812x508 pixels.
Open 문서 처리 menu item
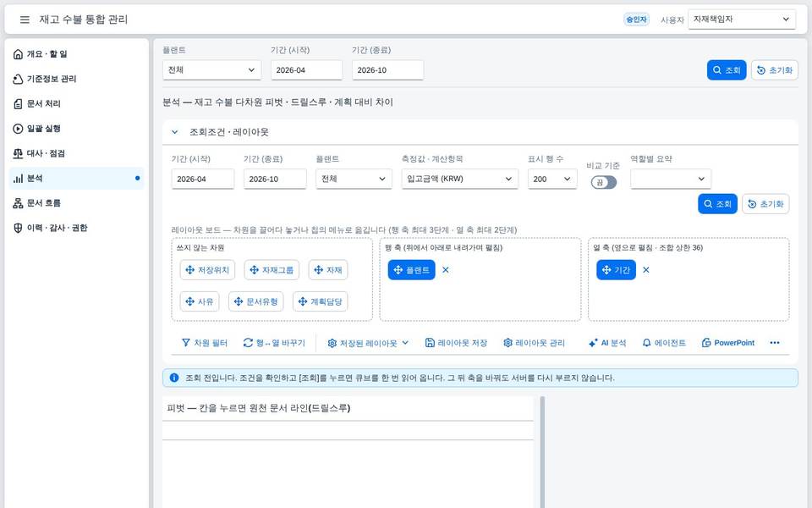(77, 103)
